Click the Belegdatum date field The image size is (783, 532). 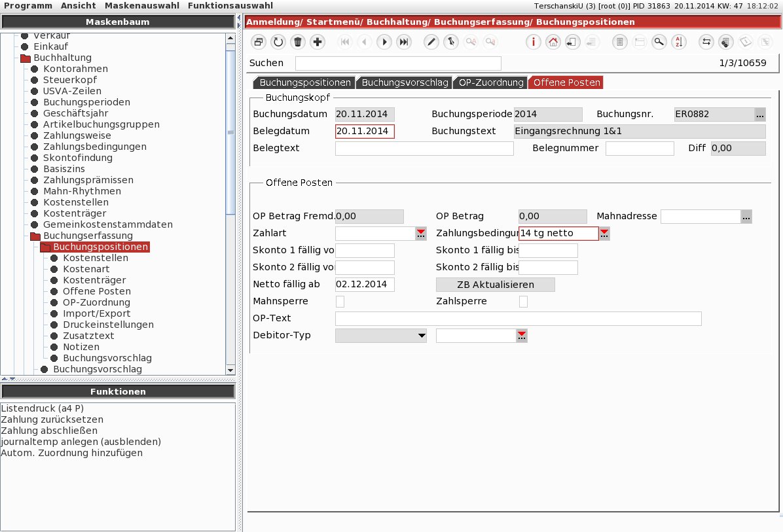pos(365,132)
